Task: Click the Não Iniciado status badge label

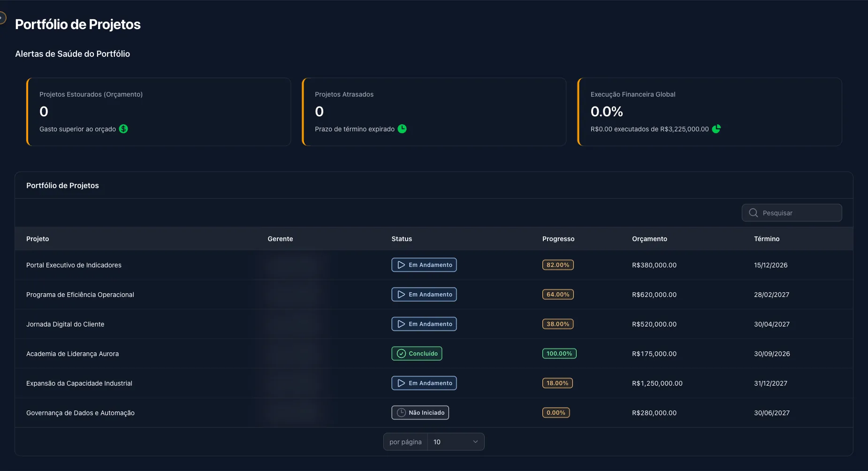Action: (426, 412)
